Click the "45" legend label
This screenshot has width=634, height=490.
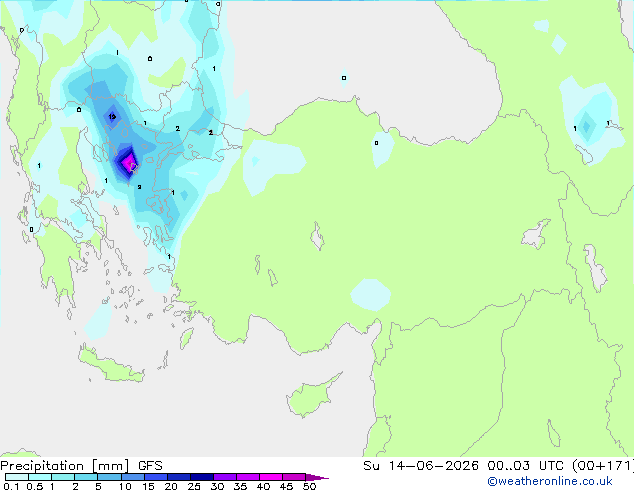[x=286, y=486]
